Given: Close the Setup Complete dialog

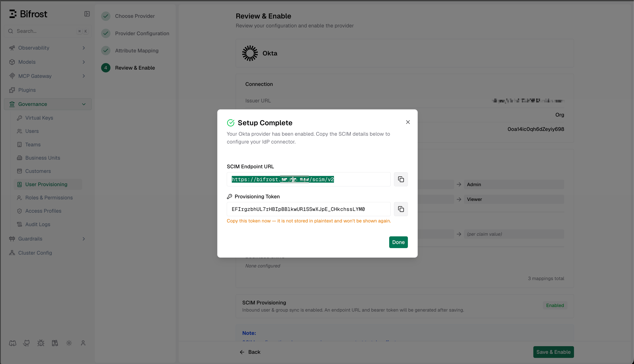Looking at the screenshot, I should pos(408,122).
